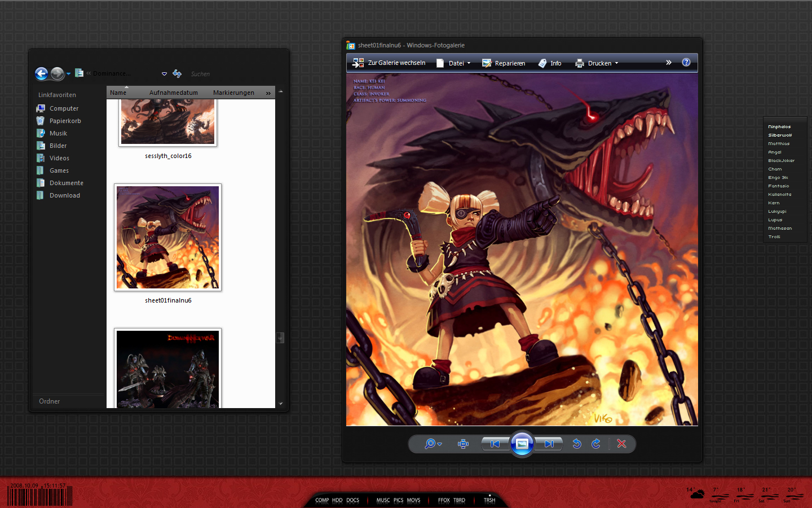This screenshot has width=812, height=508.
Task: Go to previous photo
Action: pyautogui.click(x=495, y=444)
